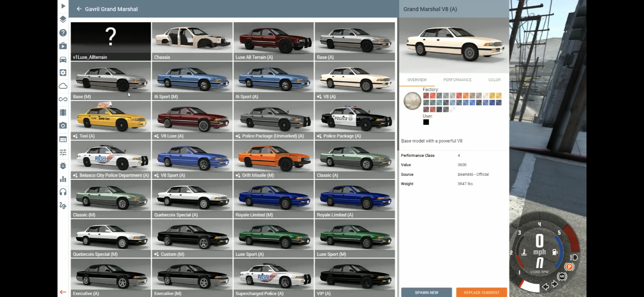
Task: Open vehicle config gear icon in sidebar
Action: click(x=63, y=72)
